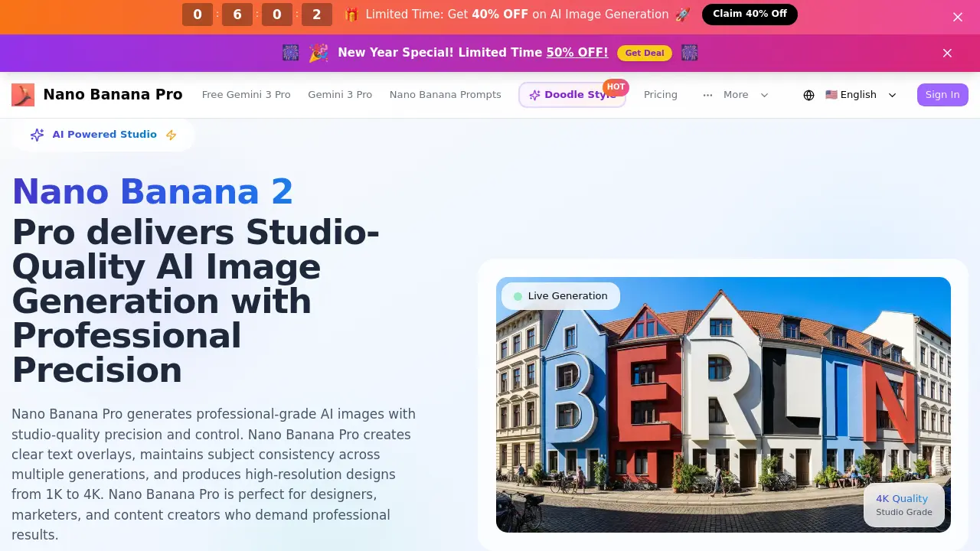This screenshot has width=980, height=551.
Task: Dismiss the 40% OFF countdown banner
Action: (958, 17)
